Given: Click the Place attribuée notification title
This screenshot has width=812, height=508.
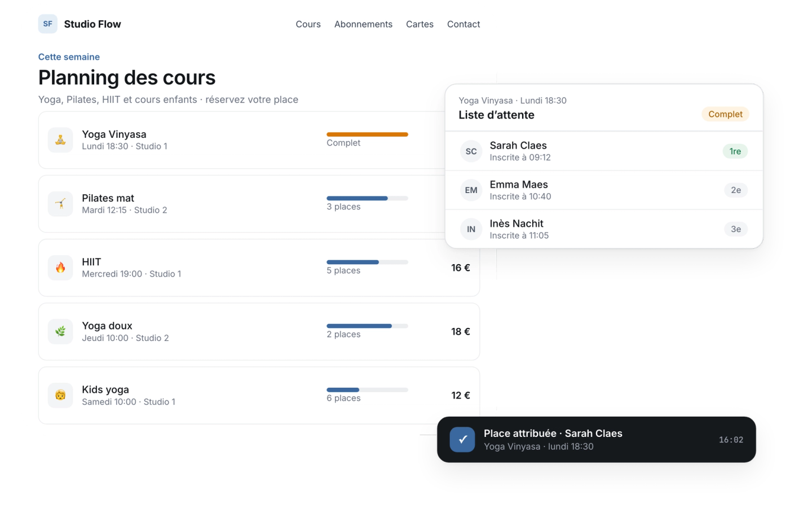Looking at the screenshot, I should [553, 433].
